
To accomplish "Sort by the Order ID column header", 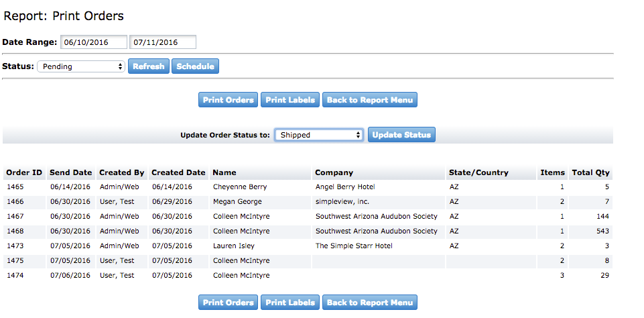I will pyautogui.click(x=24, y=173).
